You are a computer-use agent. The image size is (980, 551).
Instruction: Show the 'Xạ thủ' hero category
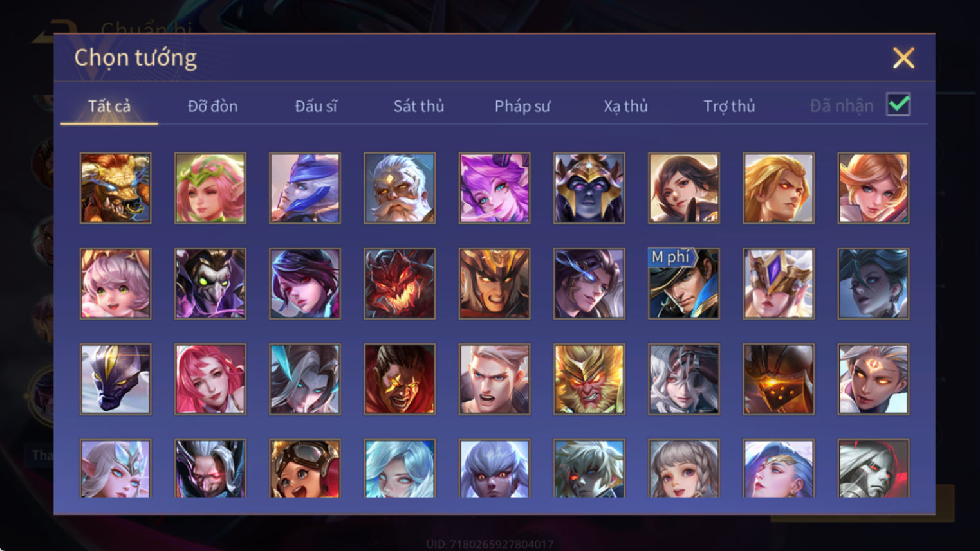point(625,106)
